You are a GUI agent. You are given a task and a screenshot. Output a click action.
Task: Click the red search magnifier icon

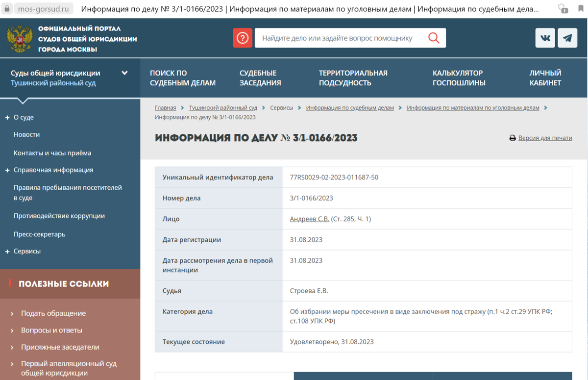(x=433, y=37)
